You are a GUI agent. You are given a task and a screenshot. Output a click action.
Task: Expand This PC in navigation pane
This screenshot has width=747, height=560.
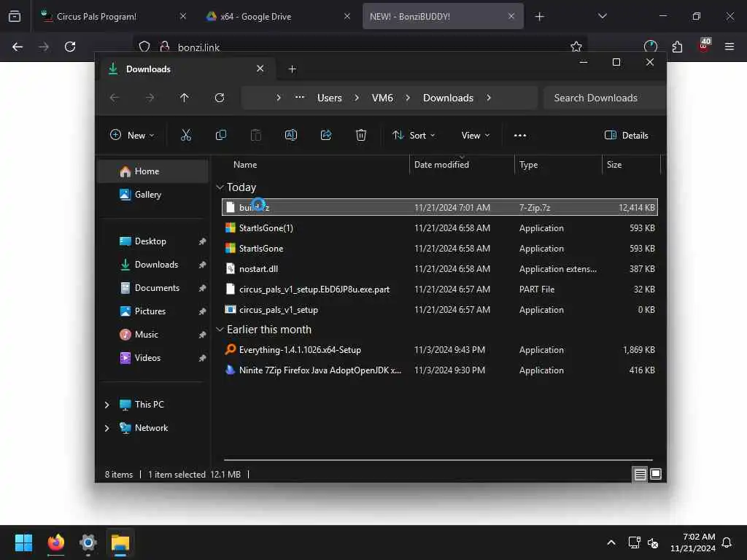[107, 405]
